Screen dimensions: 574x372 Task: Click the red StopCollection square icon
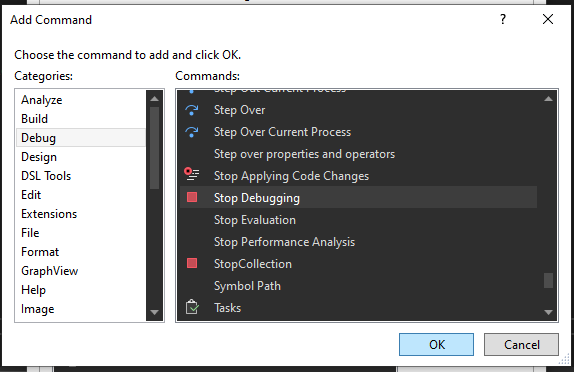coord(192,263)
